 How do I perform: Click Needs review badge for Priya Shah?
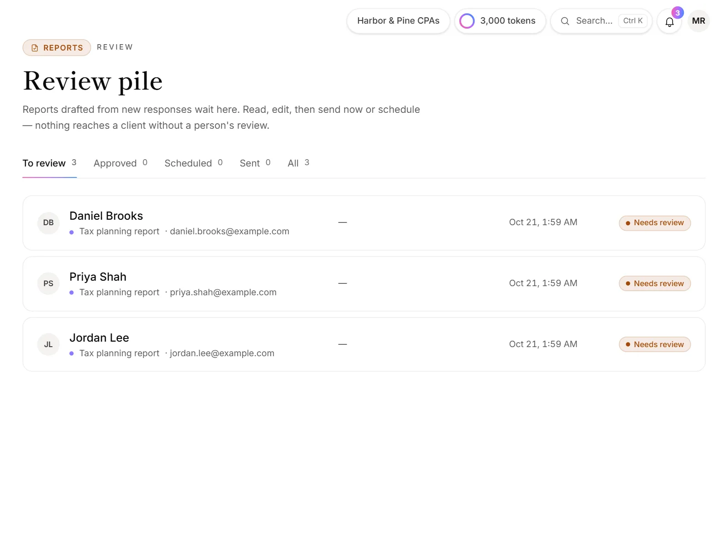tap(655, 284)
